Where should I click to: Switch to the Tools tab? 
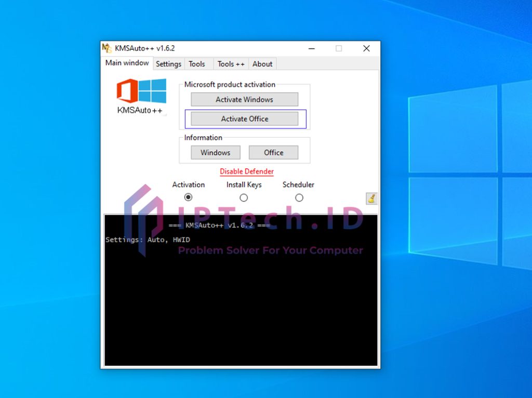(197, 64)
